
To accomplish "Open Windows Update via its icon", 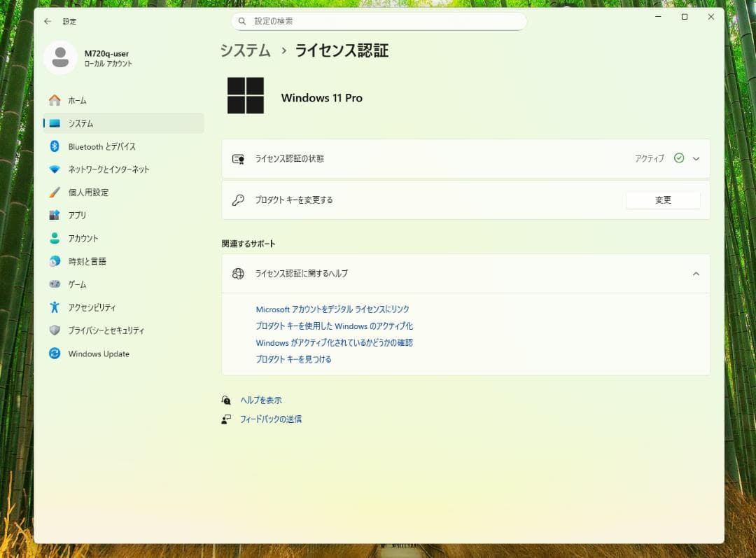I will point(54,354).
